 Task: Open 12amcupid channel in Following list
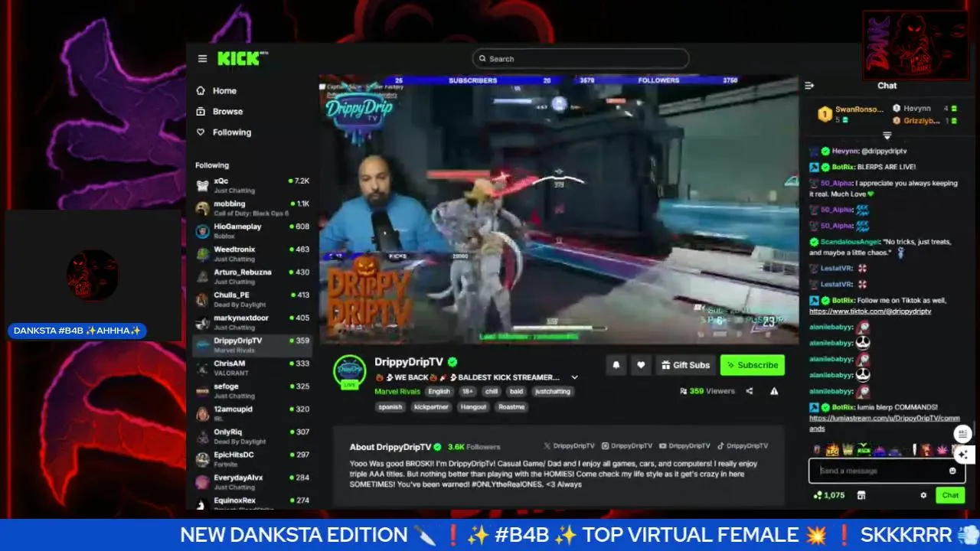[x=252, y=413]
